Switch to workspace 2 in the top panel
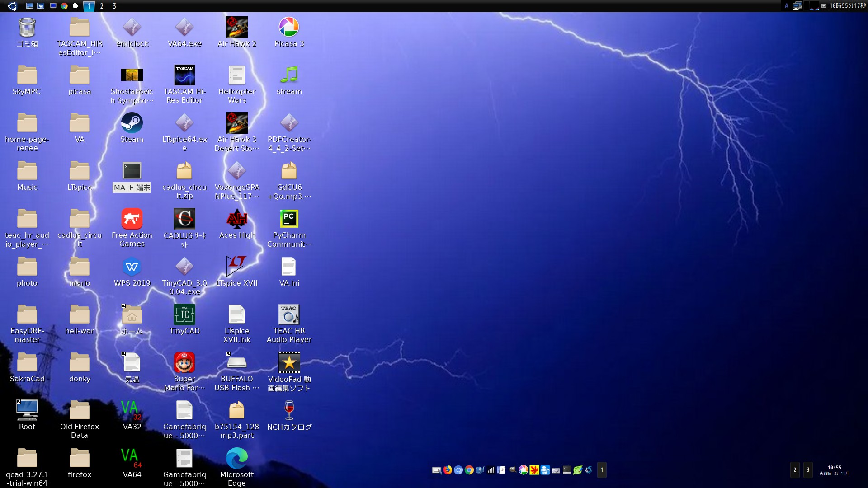 pos(102,6)
